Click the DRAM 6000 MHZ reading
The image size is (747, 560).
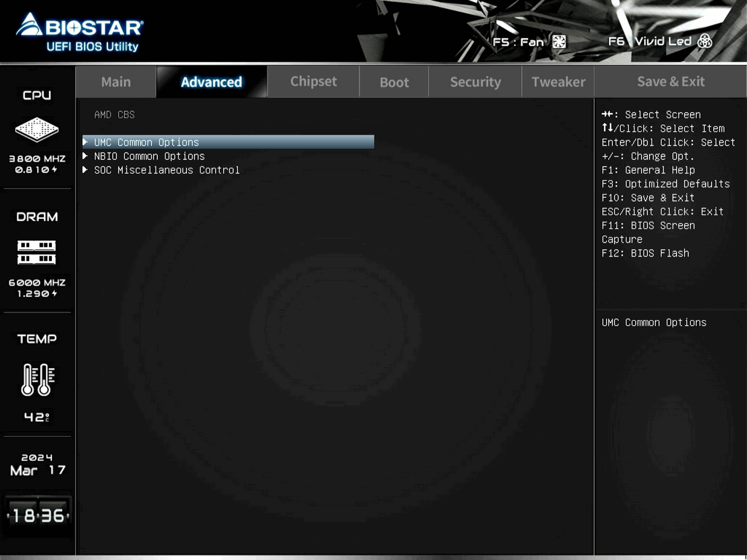pyautogui.click(x=37, y=283)
